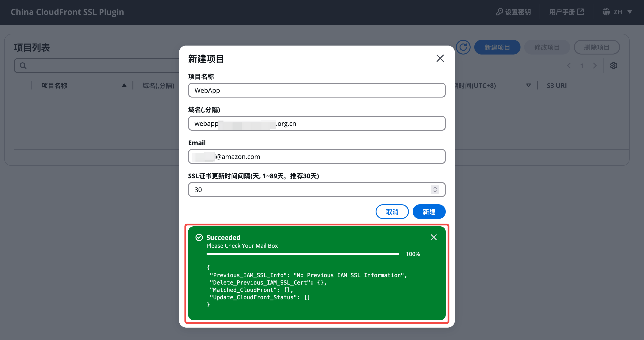644x340 pixels.
Task: Click the globe language icon
Action: 606,12
